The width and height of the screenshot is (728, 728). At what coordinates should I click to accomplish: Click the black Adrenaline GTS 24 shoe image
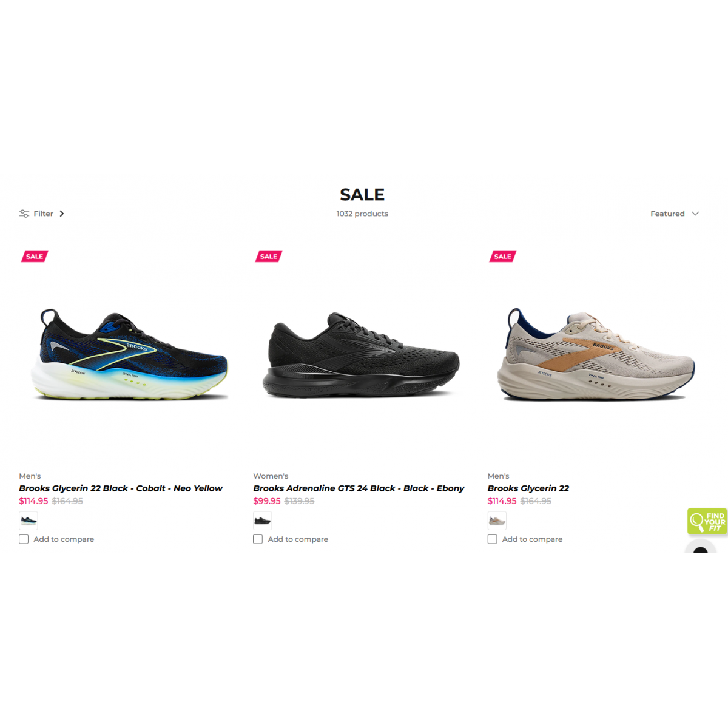point(362,356)
